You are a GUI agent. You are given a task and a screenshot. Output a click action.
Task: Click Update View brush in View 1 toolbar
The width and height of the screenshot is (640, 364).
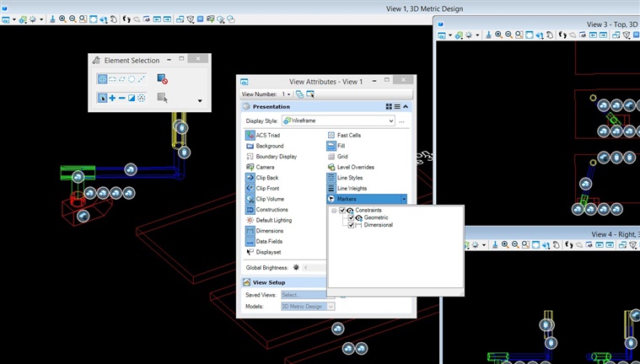point(53,19)
